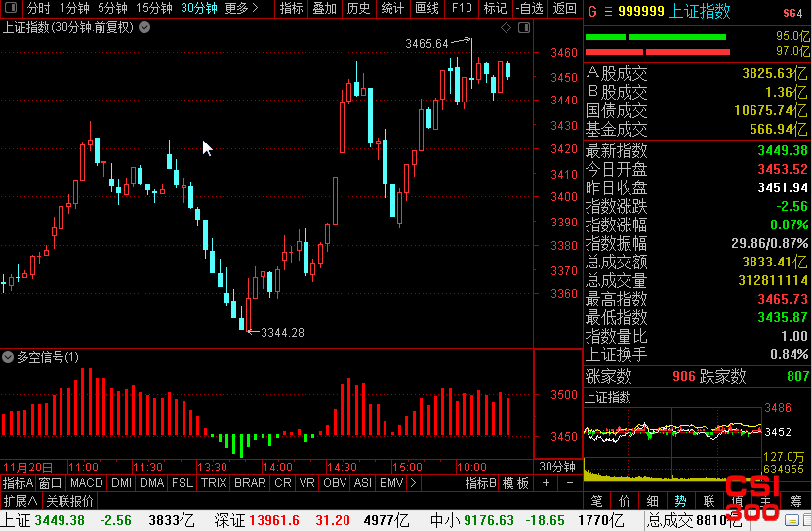Screen dimensions: 812x531
Task: Select the 15分钟 period
Action: click(x=154, y=8)
